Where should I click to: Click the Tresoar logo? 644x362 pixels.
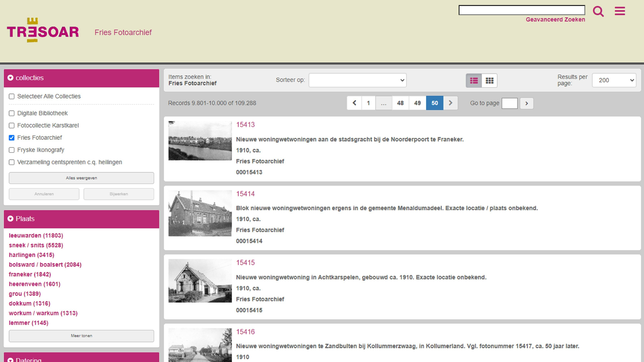tap(43, 30)
